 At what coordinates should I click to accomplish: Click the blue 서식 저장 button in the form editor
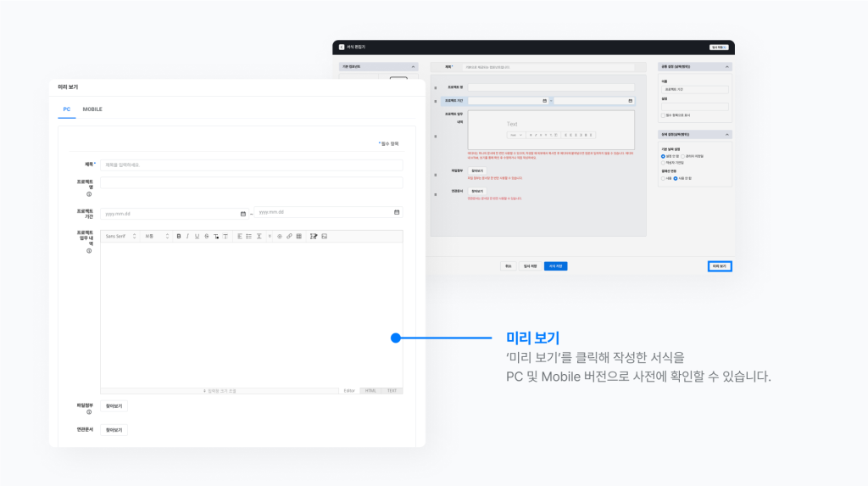point(555,266)
